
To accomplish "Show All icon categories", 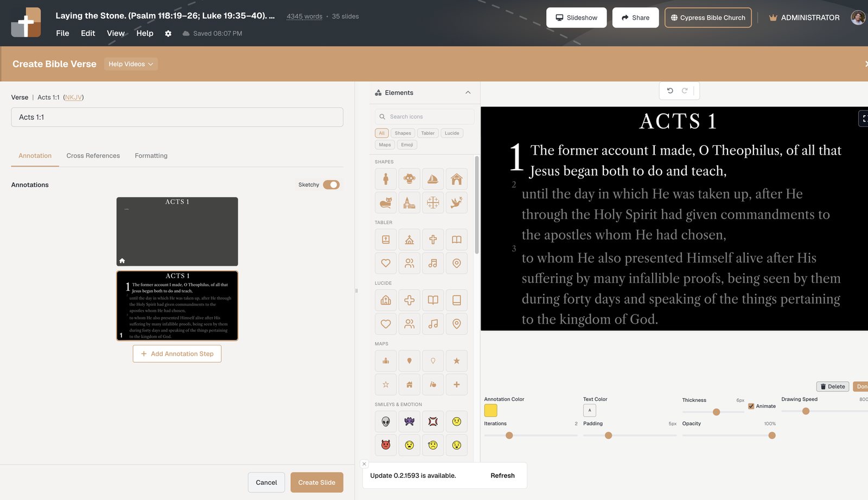I will pos(382,133).
